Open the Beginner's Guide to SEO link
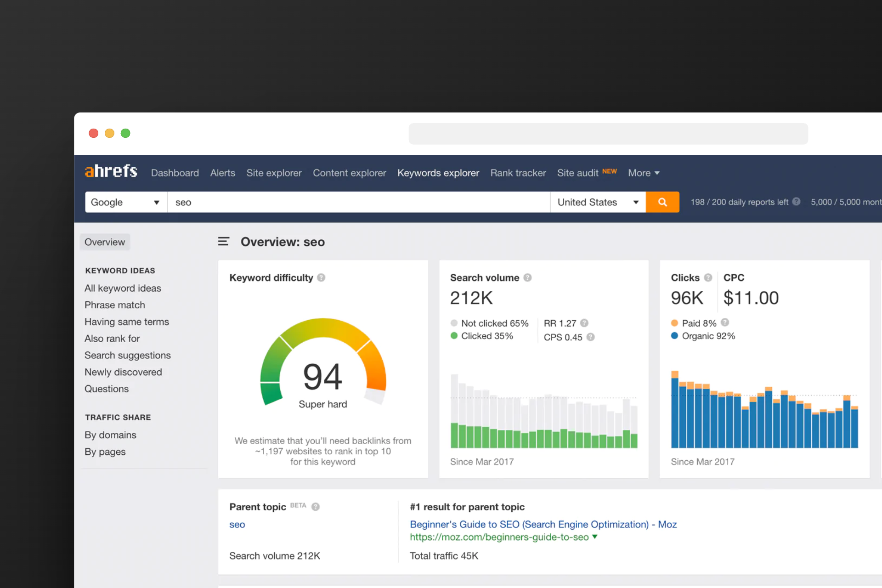The image size is (882, 588). point(543,524)
